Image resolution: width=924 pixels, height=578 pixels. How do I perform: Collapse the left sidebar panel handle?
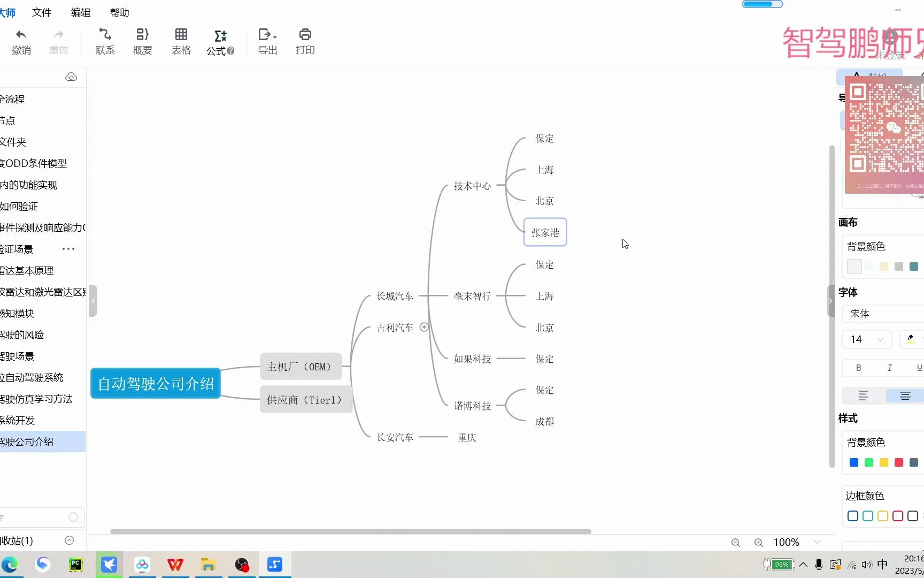tap(93, 301)
